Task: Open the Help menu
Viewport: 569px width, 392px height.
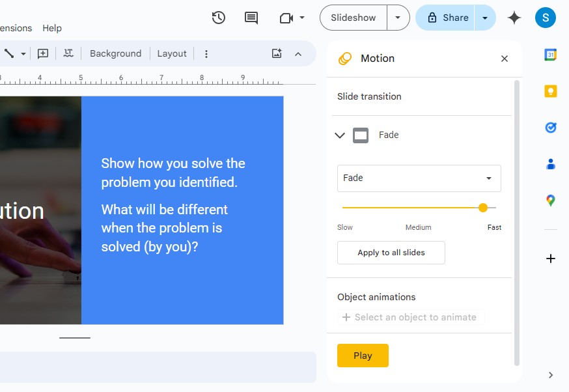Action: coord(52,28)
